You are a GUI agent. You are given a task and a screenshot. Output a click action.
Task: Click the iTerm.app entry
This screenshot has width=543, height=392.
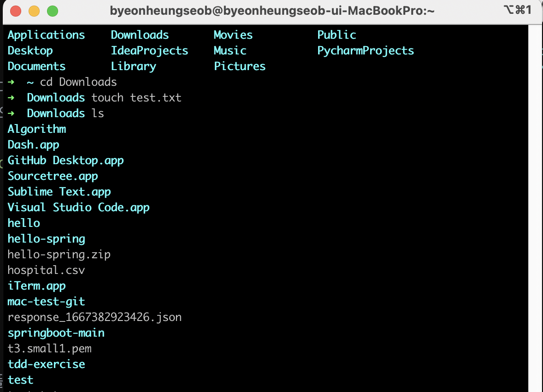pyautogui.click(x=36, y=286)
